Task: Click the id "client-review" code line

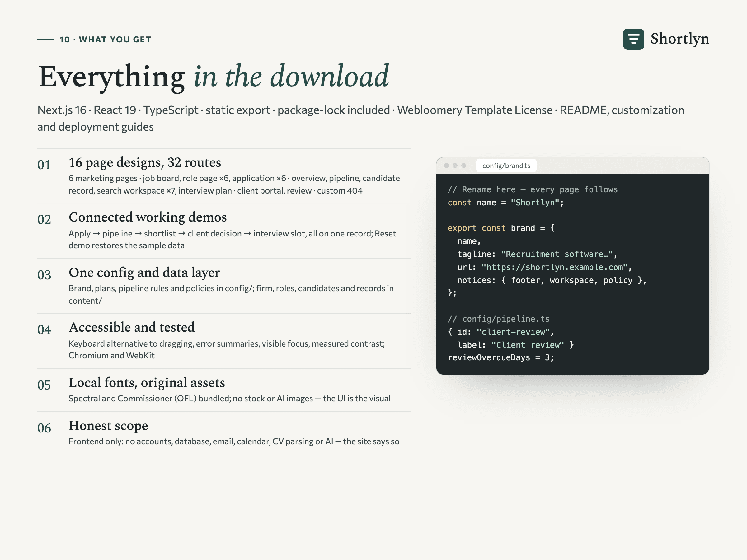Action: pos(501,332)
